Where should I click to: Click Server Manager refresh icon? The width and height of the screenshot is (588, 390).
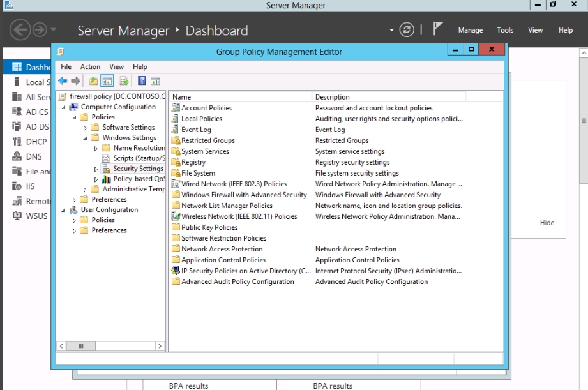pos(407,29)
